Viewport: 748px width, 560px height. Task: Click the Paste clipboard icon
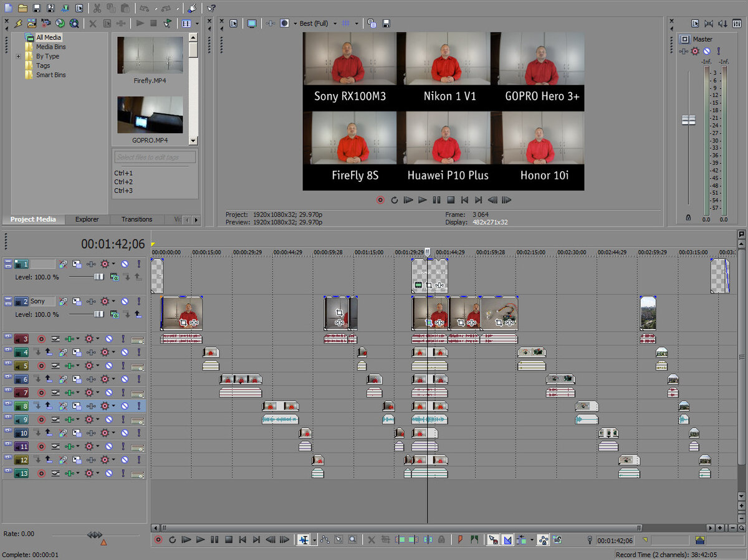125,8
